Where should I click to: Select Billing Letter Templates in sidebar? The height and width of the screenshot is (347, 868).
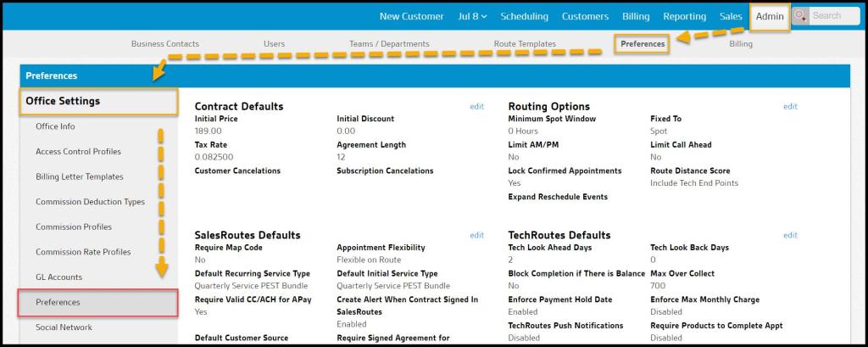pyautogui.click(x=80, y=177)
